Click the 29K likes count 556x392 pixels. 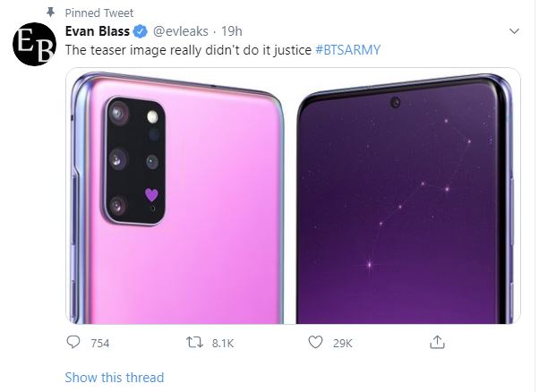point(342,343)
